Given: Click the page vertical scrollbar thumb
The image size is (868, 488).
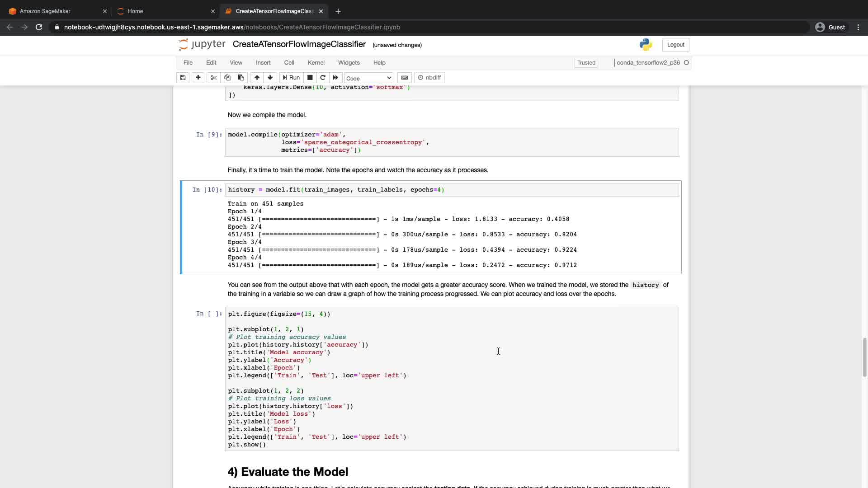Looking at the screenshot, I should tap(864, 357).
